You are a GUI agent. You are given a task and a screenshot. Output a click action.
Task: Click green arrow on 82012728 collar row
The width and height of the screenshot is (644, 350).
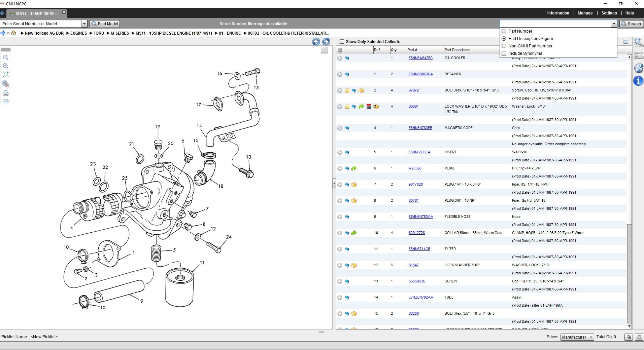pos(354,233)
